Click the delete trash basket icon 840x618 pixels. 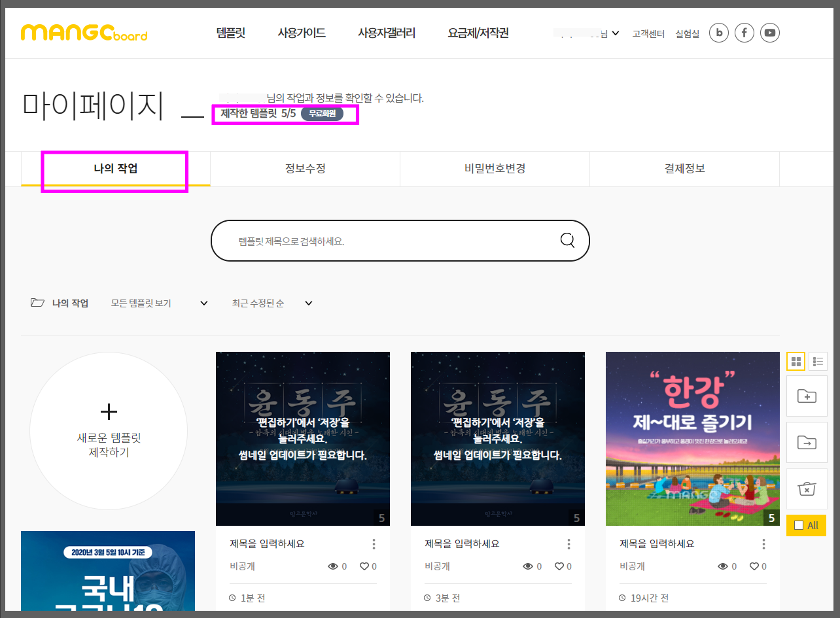point(807,489)
